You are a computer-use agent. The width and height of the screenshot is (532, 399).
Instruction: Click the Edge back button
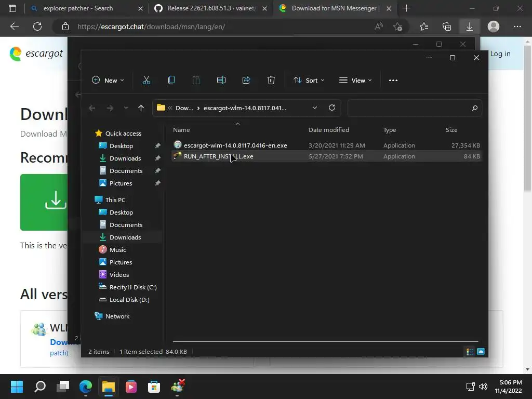(14, 26)
